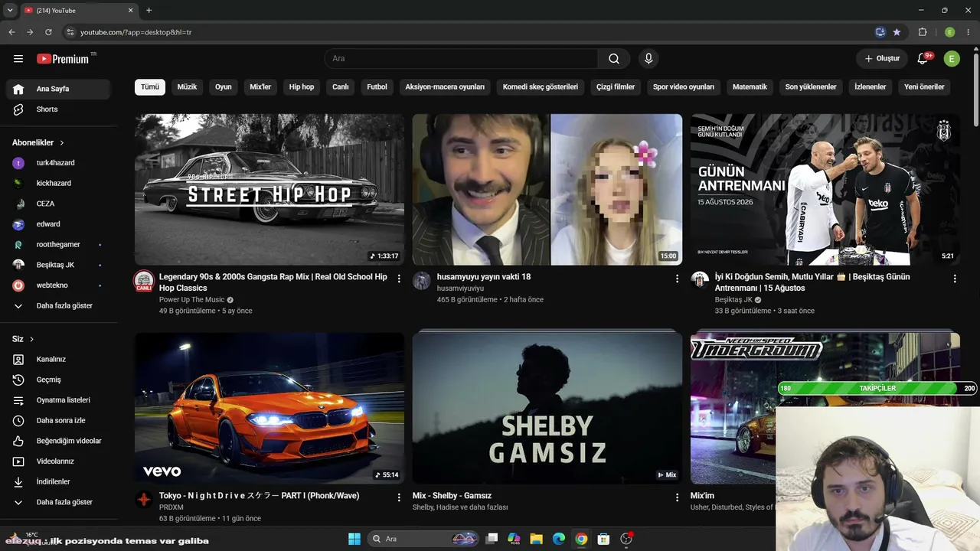Select the Hip hop filter chip

tap(302, 87)
